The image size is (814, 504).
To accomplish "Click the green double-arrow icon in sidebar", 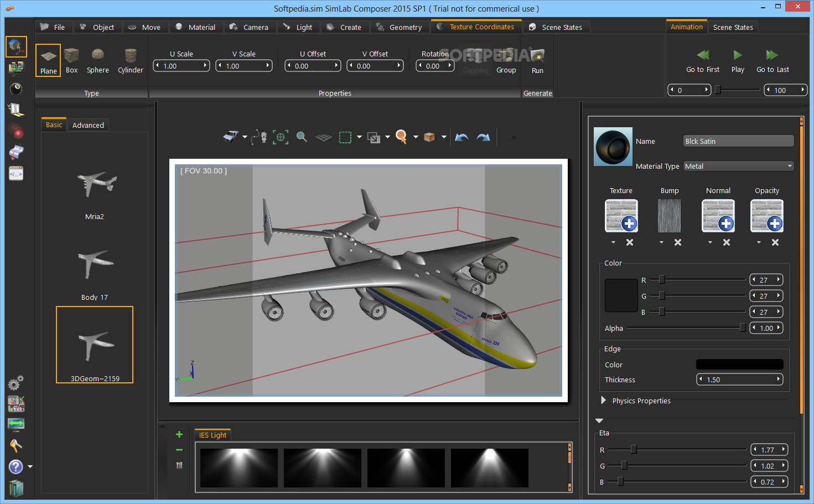I will click(x=16, y=424).
